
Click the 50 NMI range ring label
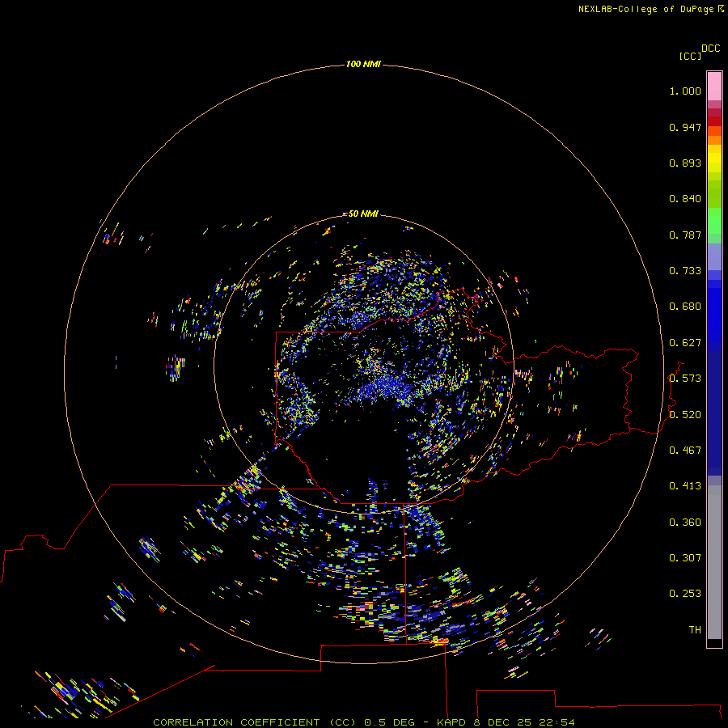363,214
